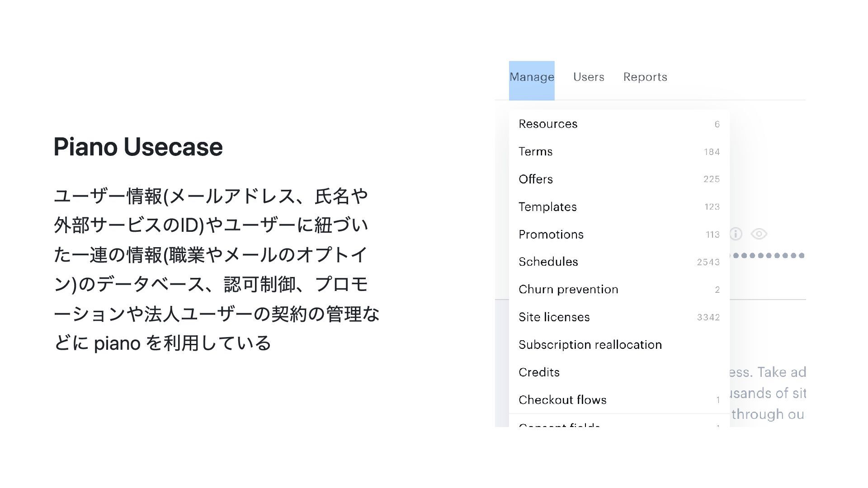868x488 pixels.
Task: Open the Manage tab
Action: click(532, 77)
